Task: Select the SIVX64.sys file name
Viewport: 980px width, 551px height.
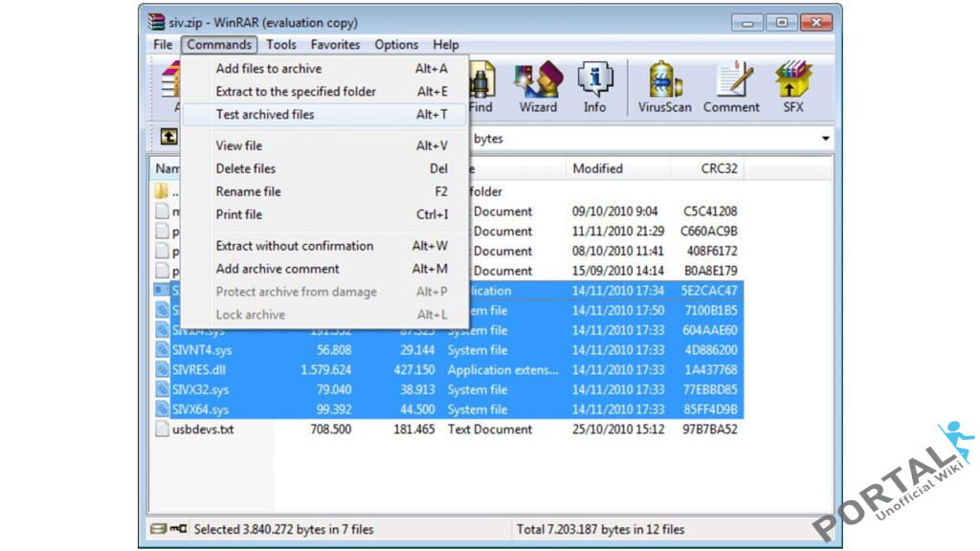Action: coord(201,409)
